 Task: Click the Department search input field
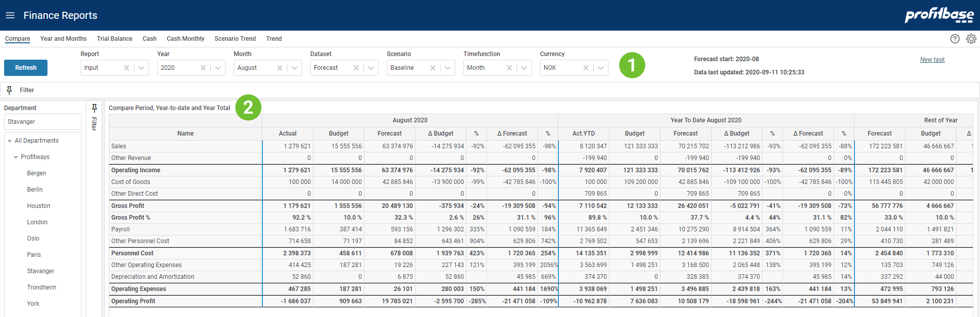[43, 122]
